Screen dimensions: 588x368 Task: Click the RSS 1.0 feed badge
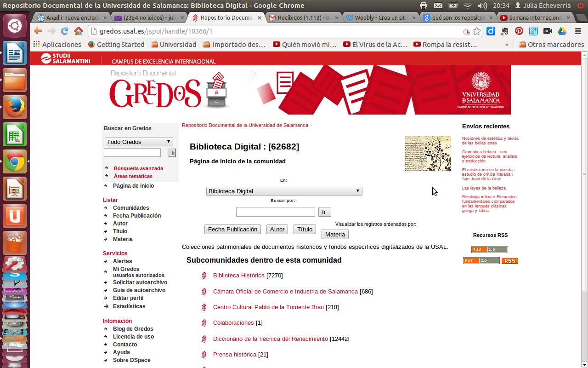489,249
